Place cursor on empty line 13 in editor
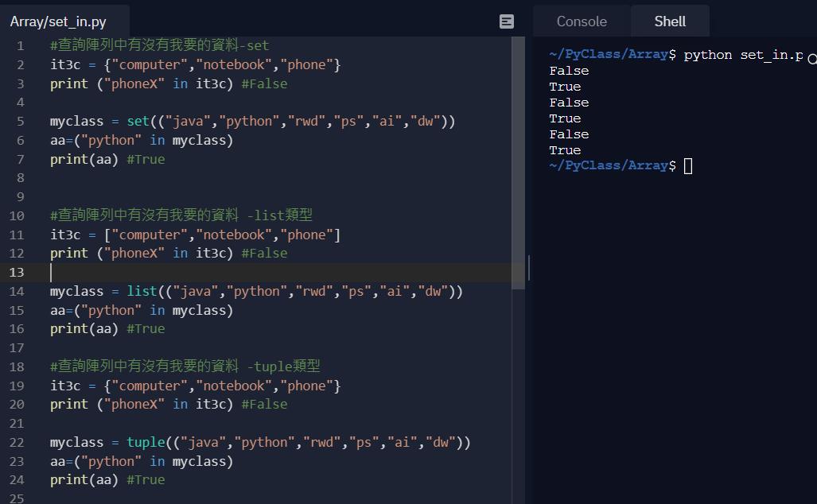 click(239, 273)
